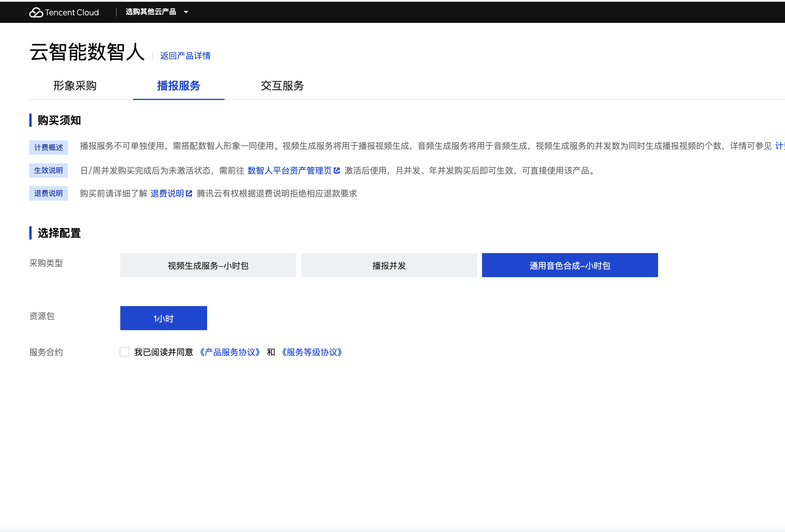Expand the 选购其他云产品 dropdown arrow
The height and width of the screenshot is (532, 785).
186,12
